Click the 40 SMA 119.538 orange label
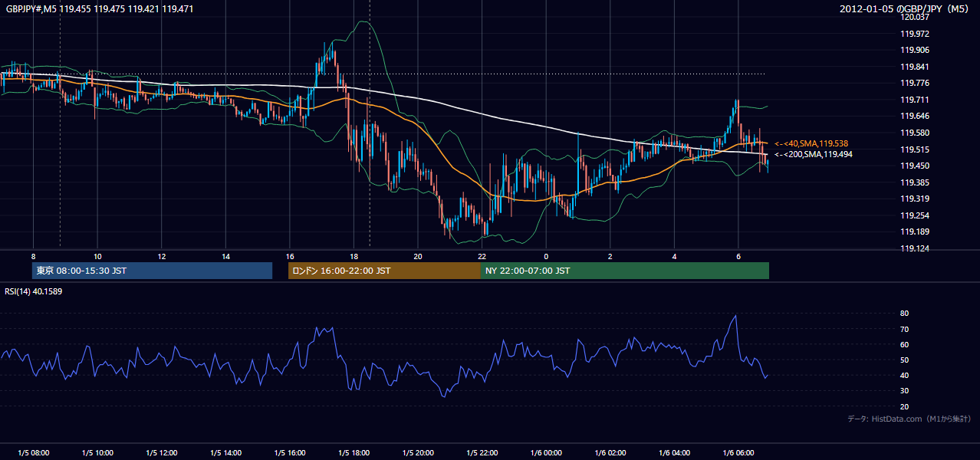Screen dimensions: 980x460 point(811,143)
